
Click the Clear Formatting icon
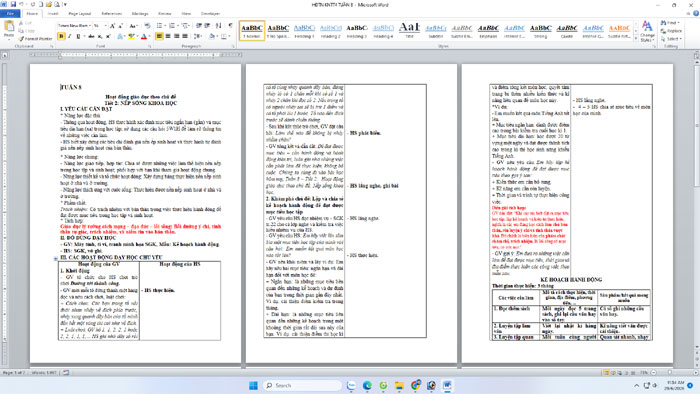pos(147,25)
